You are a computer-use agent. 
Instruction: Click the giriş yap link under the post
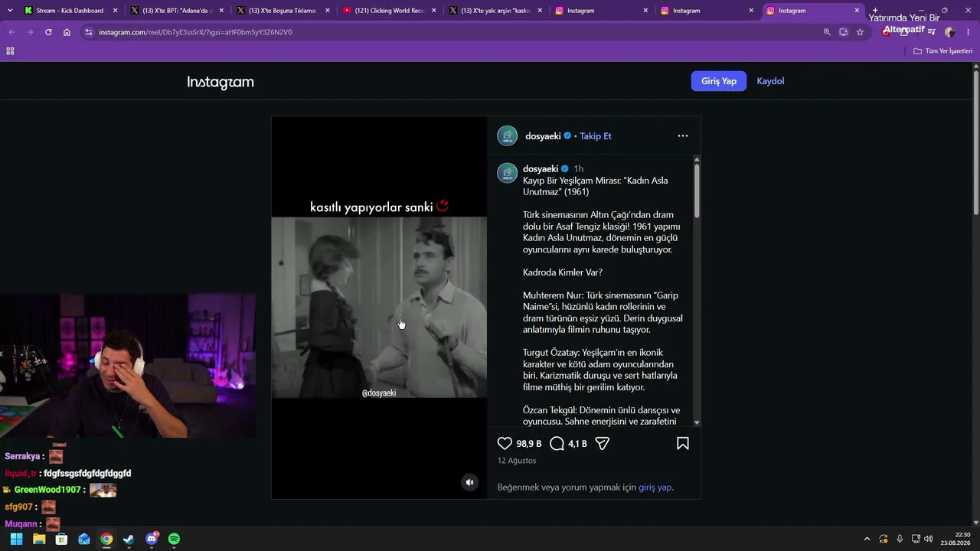coord(655,487)
